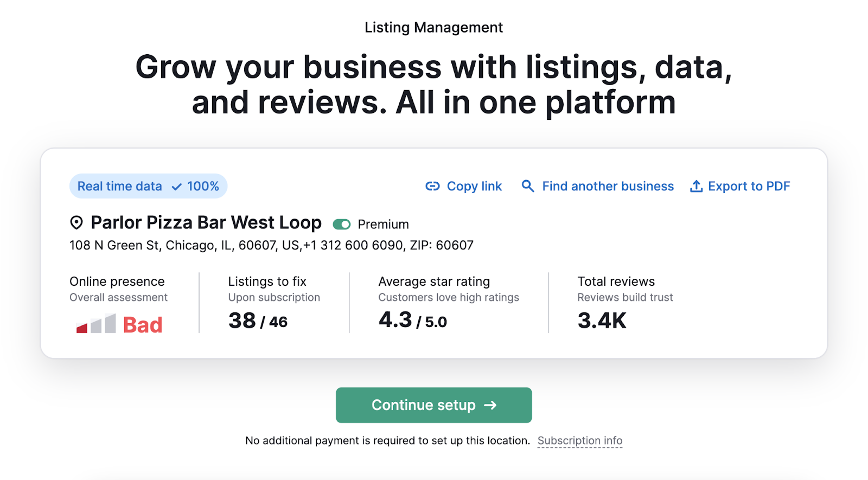The image size is (868, 480).
Task: Toggle the Premium switch off
Action: 342,225
